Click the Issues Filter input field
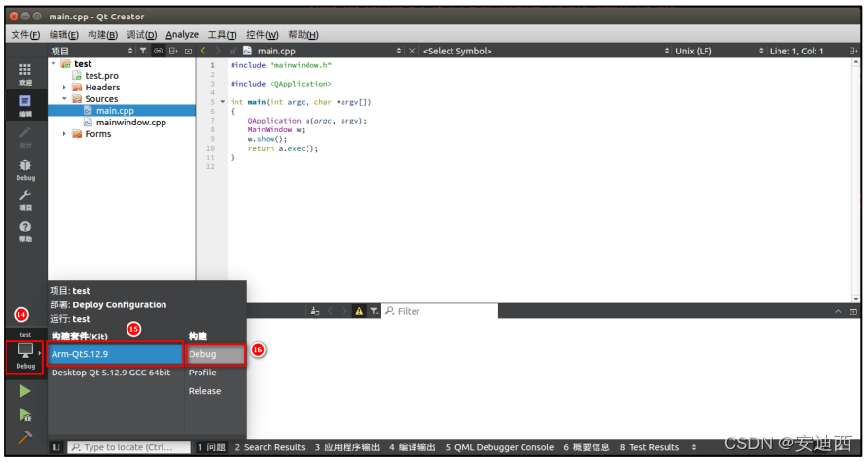 coord(440,311)
